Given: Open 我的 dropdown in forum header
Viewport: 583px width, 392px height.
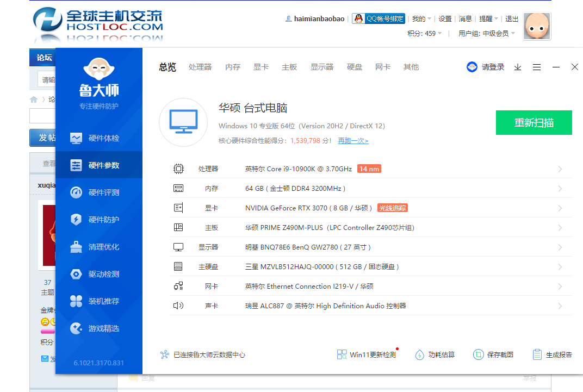Looking at the screenshot, I should coord(421,18).
